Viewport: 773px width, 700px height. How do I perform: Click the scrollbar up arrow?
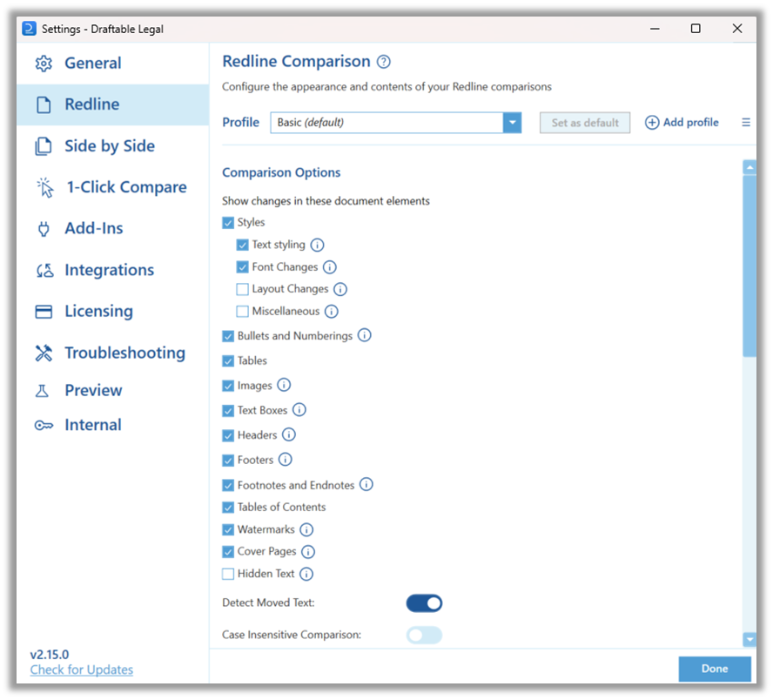click(749, 167)
